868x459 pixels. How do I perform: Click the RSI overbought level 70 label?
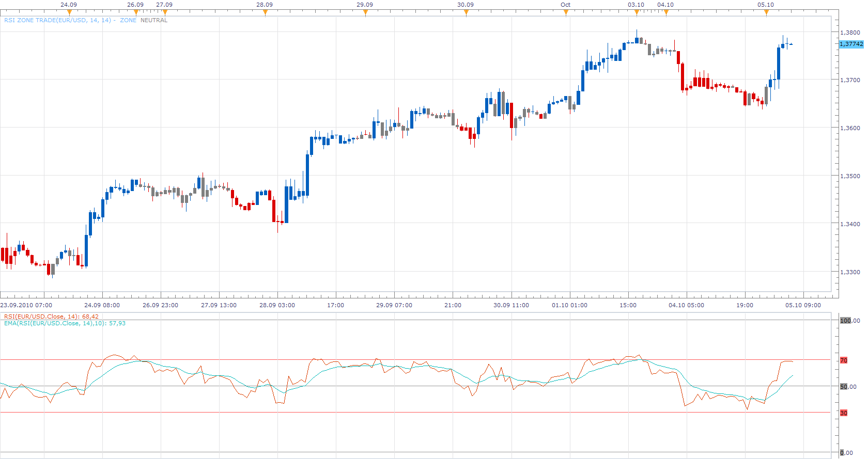pos(844,360)
